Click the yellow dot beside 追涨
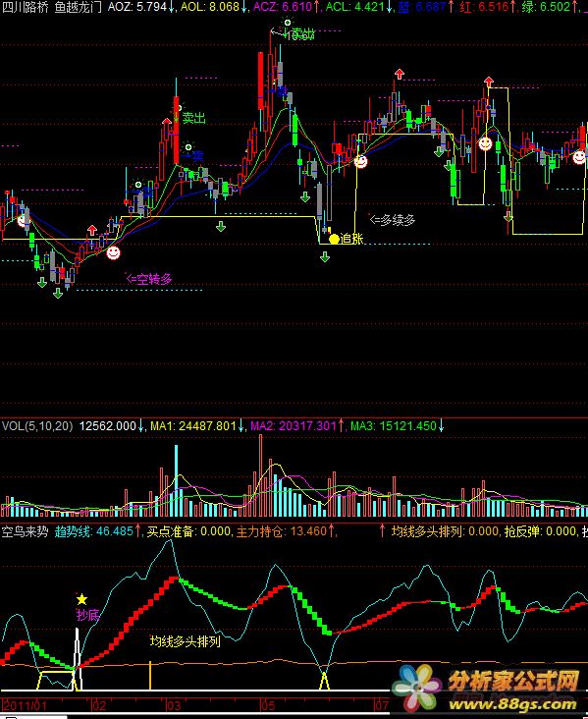Image resolution: width=588 pixels, height=719 pixels. [334, 239]
